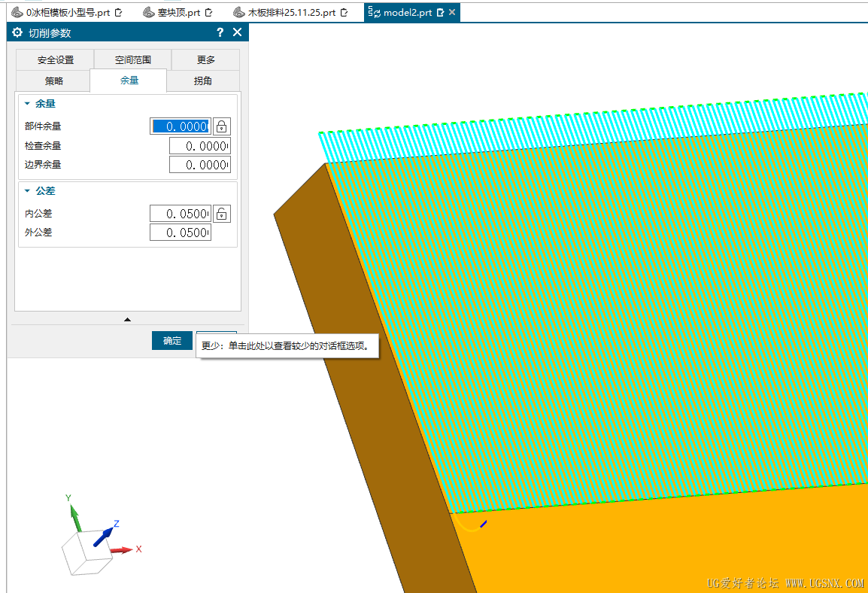Viewport: 868px width, 593px height.
Task: Open the 空间范围 tab
Action: (x=133, y=59)
